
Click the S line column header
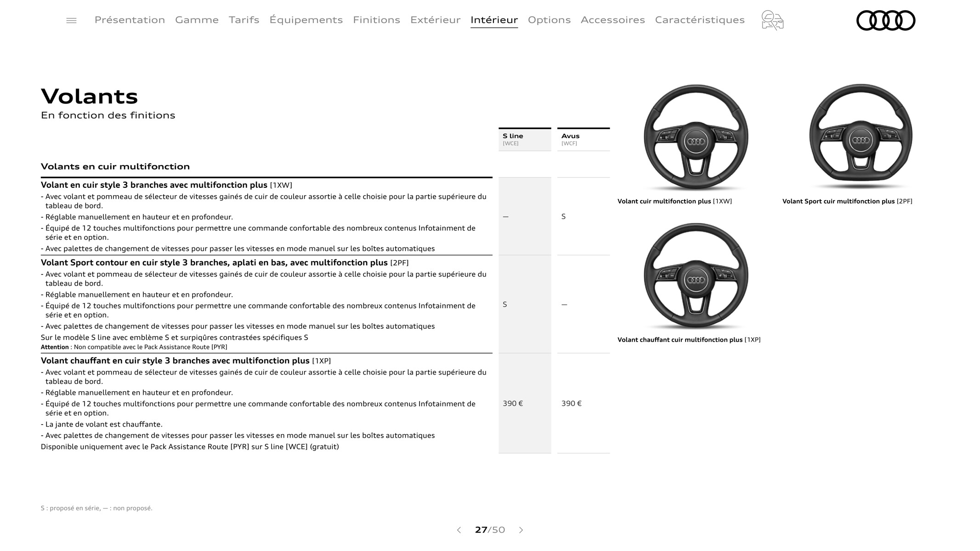525,139
